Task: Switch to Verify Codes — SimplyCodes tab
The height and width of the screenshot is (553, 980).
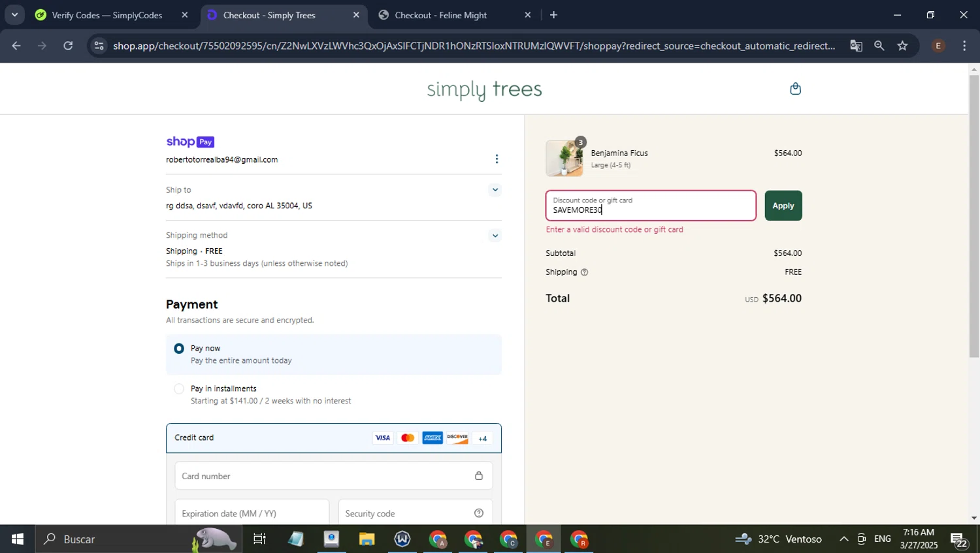Action: tap(106, 15)
